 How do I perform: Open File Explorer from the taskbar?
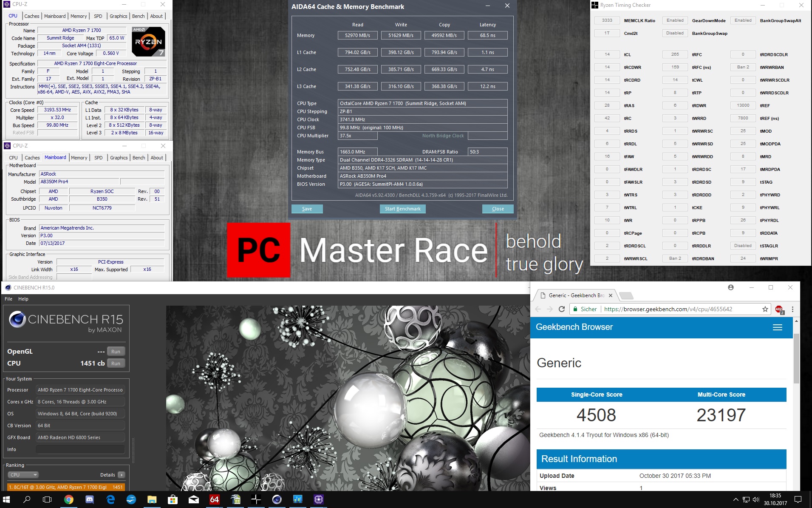point(152,499)
